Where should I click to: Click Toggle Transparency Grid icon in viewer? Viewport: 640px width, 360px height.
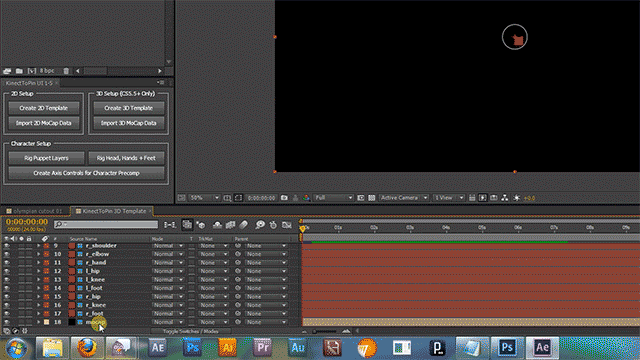coord(371,198)
